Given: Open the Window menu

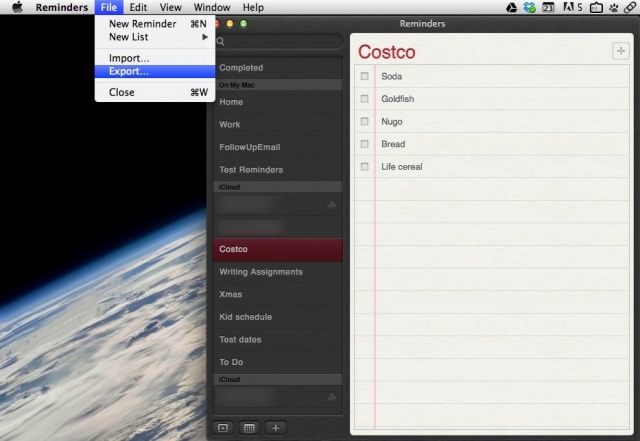Looking at the screenshot, I should 211,7.
